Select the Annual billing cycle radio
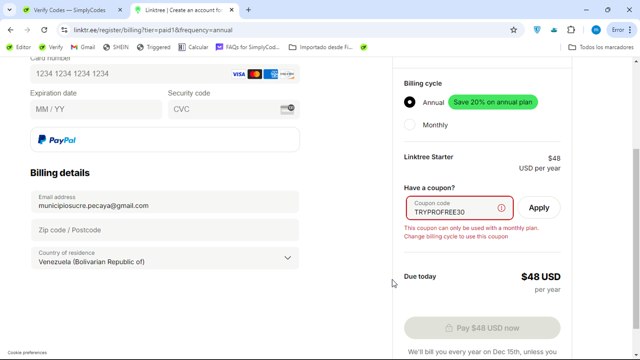The height and width of the screenshot is (360, 640). (x=409, y=102)
